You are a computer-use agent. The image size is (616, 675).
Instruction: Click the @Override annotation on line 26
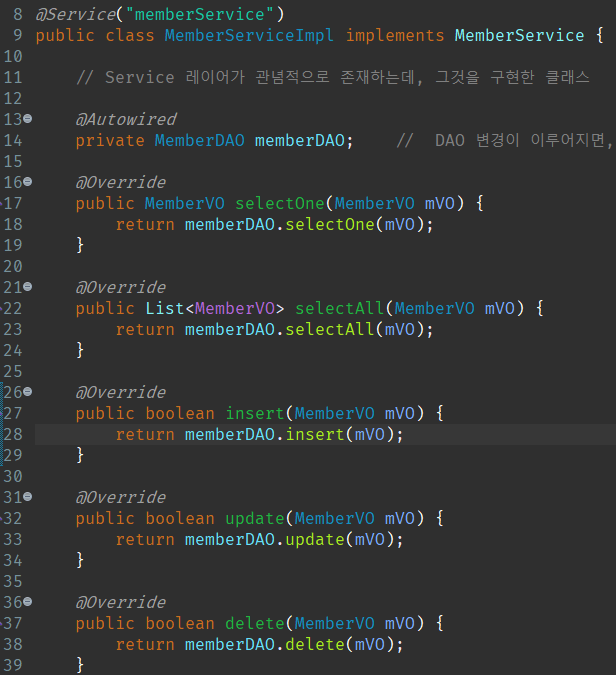(121, 393)
